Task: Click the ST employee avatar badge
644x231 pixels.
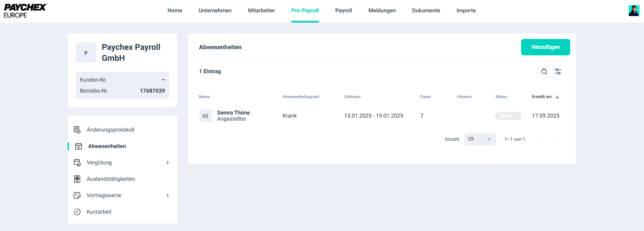Action: click(205, 116)
